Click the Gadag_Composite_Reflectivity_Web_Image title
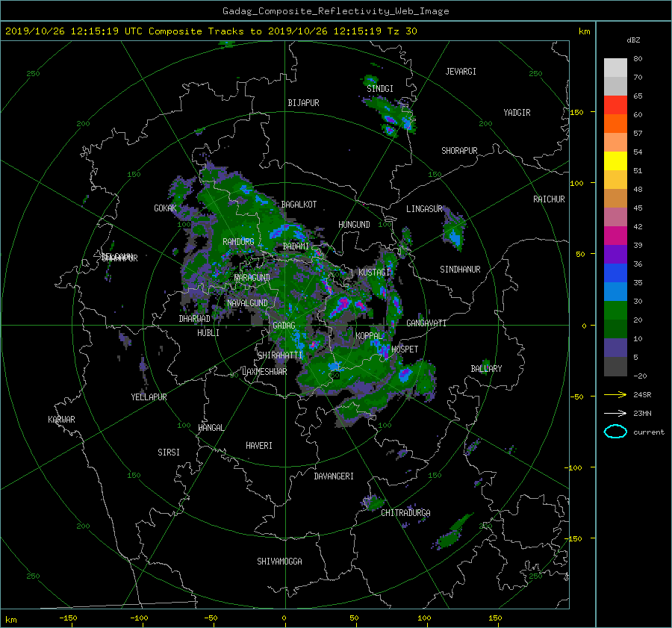 click(x=335, y=11)
